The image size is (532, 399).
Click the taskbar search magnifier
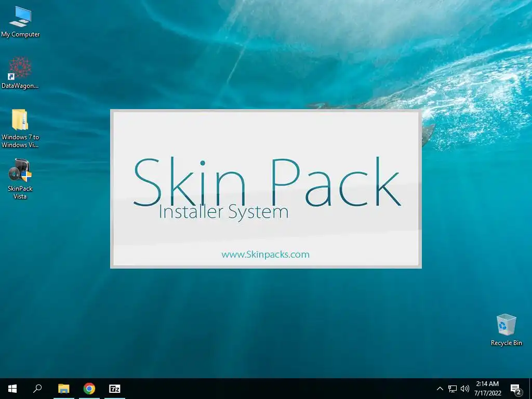point(37,389)
